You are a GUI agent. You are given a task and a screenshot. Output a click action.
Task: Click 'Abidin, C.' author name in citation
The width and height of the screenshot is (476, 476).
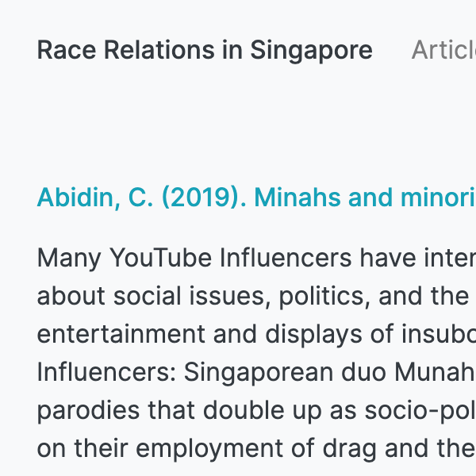95,198
